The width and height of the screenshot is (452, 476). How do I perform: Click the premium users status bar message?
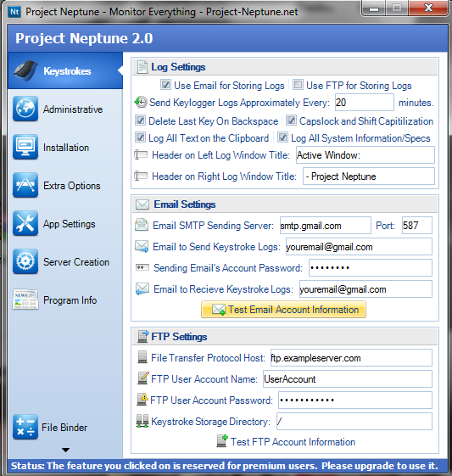coord(225,466)
